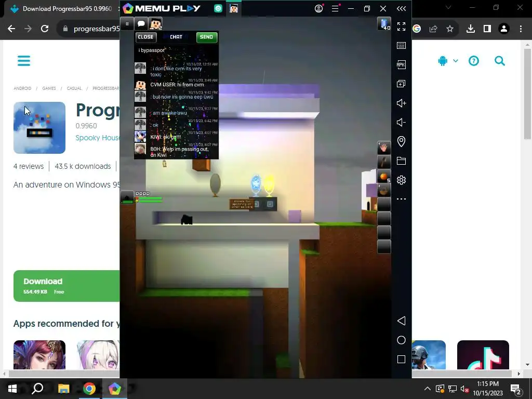The width and height of the screenshot is (532, 399).
Task: Toggle the Chrome side panel icon
Action: 487,29
